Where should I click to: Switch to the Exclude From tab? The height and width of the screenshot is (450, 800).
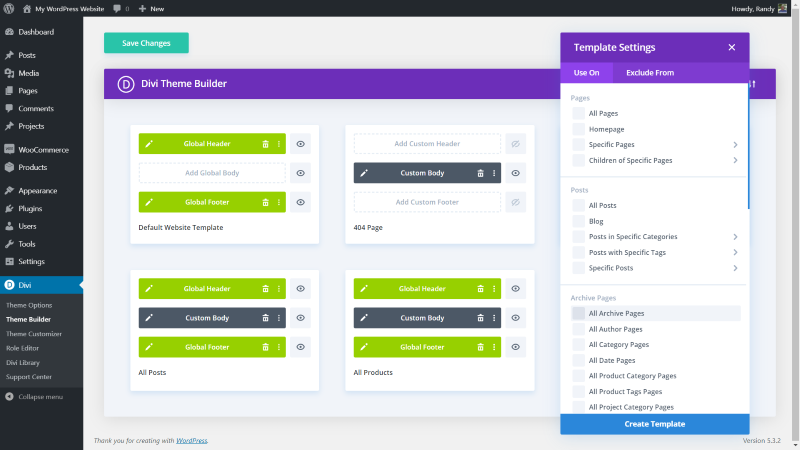[x=650, y=72]
